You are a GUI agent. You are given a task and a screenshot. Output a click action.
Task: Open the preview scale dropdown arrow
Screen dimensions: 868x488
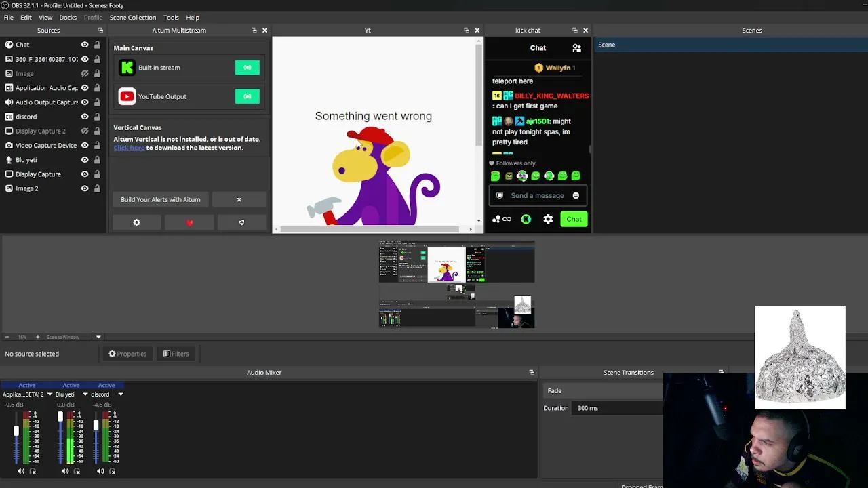point(98,337)
